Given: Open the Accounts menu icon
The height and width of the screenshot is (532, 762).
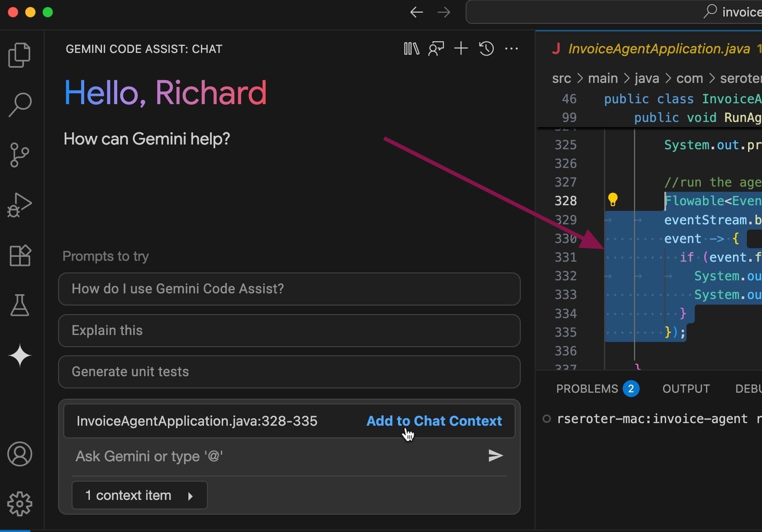Looking at the screenshot, I should pos(20,454).
